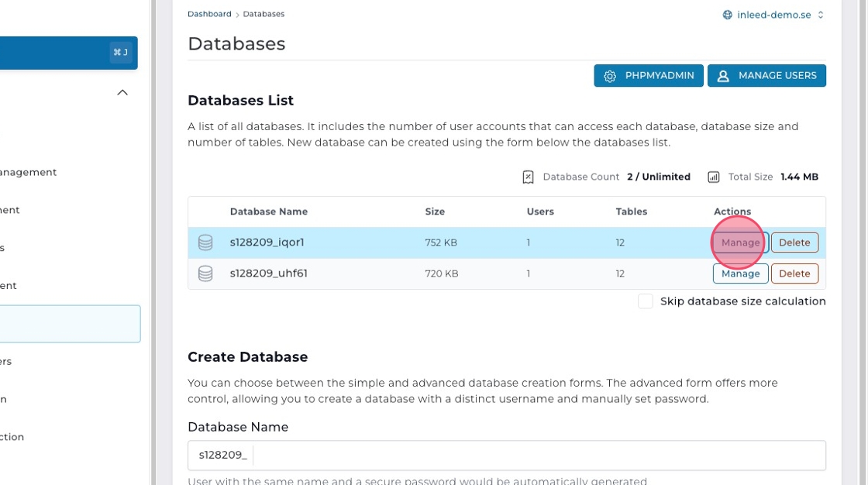
Task: Collapse the sidebar section using the chevron
Action: [x=122, y=92]
